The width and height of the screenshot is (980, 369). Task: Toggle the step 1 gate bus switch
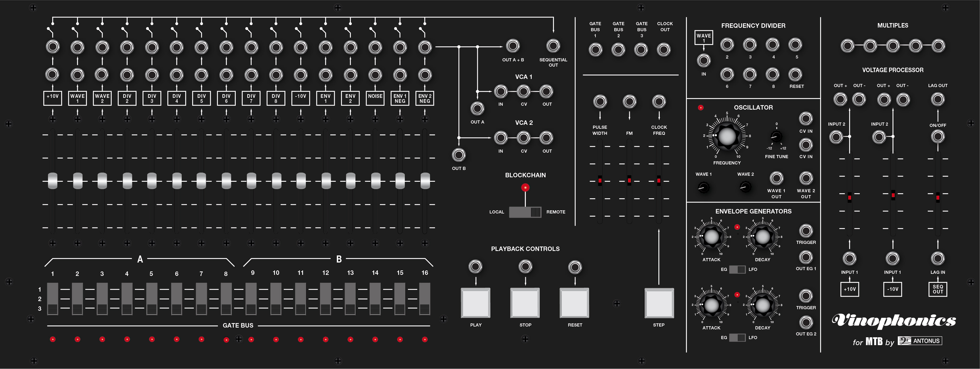[53, 299]
